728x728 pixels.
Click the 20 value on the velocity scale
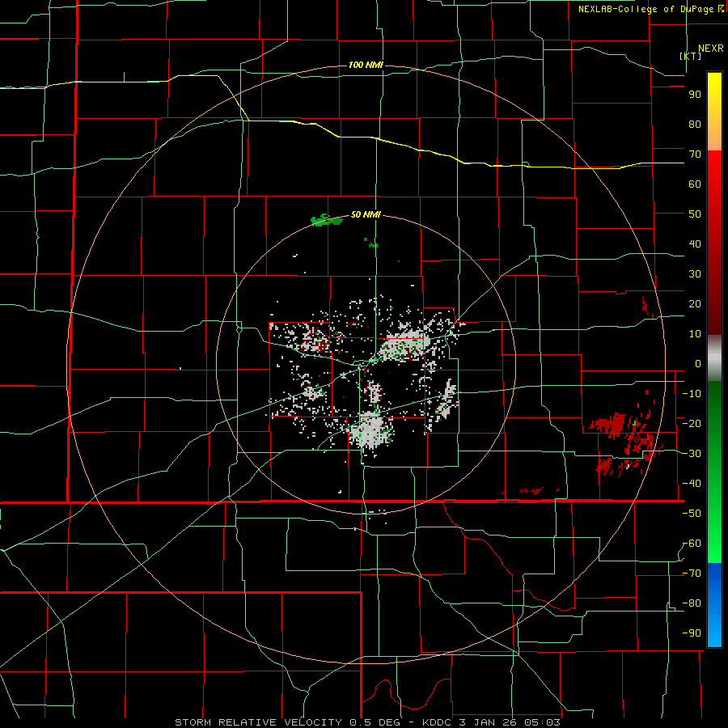tap(695, 303)
